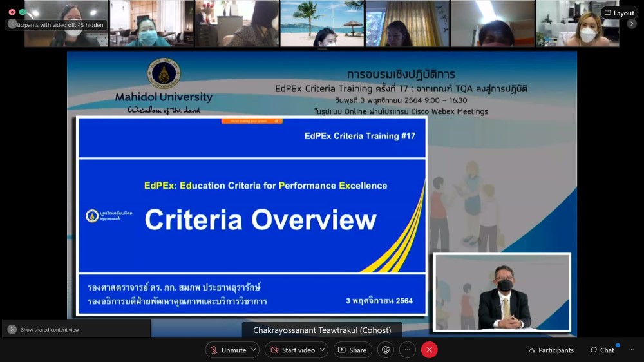Open the Layout menu
This screenshot has width=644, height=362.
click(619, 13)
